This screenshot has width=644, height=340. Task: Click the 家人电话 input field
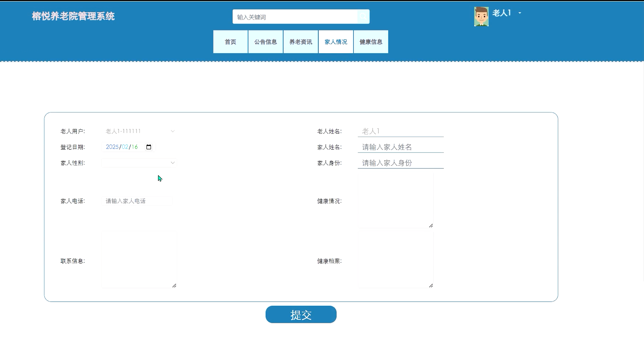coord(136,201)
